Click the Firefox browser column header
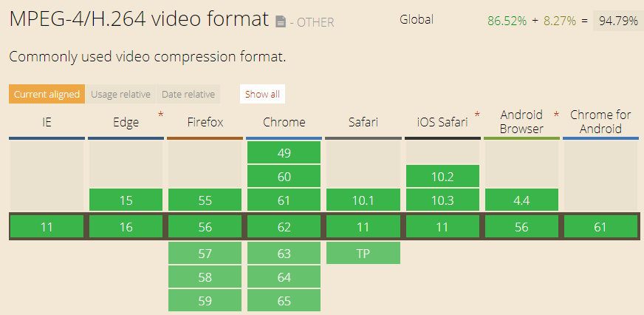 [205, 122]
